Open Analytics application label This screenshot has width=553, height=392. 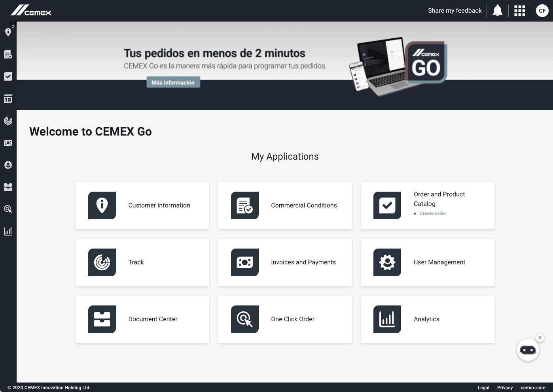pos(426,319)
